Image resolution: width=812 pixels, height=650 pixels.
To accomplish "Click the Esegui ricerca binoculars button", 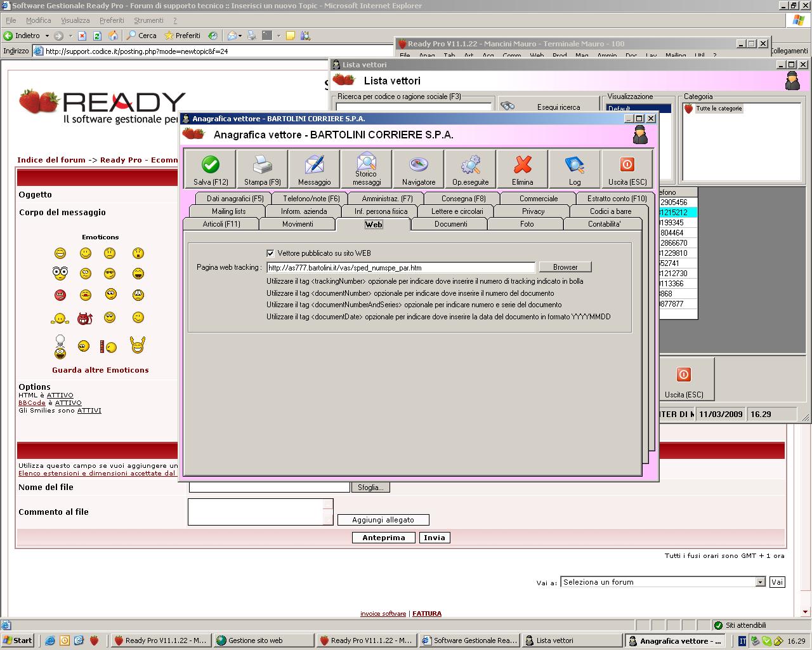I will click(549, 107).
